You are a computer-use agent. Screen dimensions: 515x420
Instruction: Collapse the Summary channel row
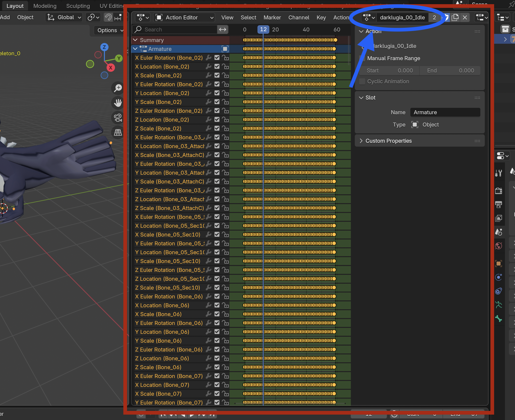click(135, 40)
